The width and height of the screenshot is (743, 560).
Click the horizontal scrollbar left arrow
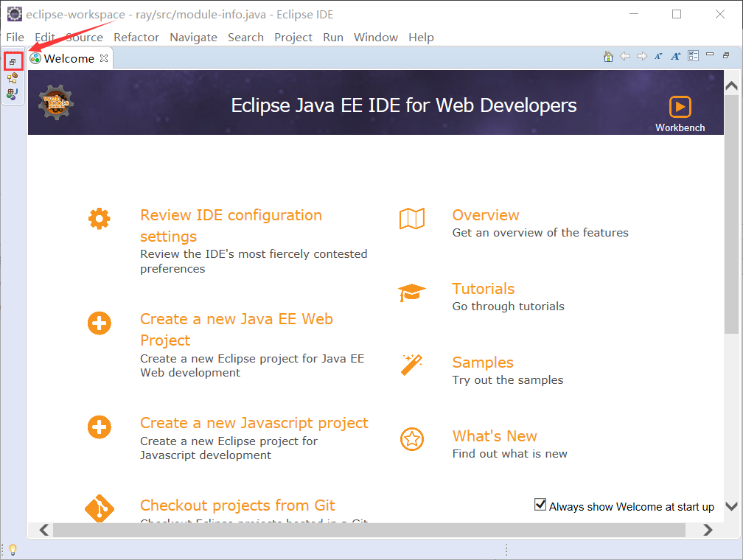[x=44, y=530]
